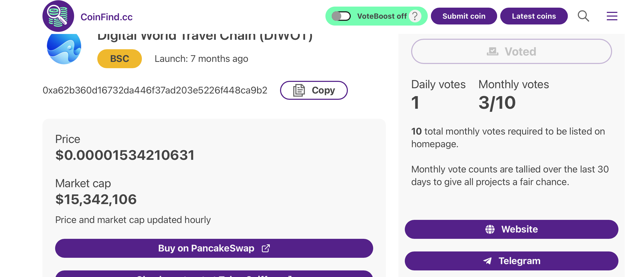This screenshot has width=644, height=277.
Task: Toggle the VoteBoost switch on
Action: pos(341,16)
